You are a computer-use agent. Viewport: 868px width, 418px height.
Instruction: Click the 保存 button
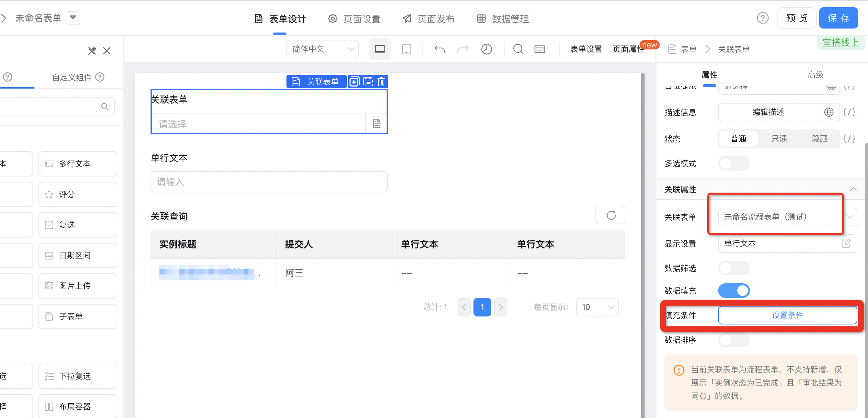[x=839, y=18]
